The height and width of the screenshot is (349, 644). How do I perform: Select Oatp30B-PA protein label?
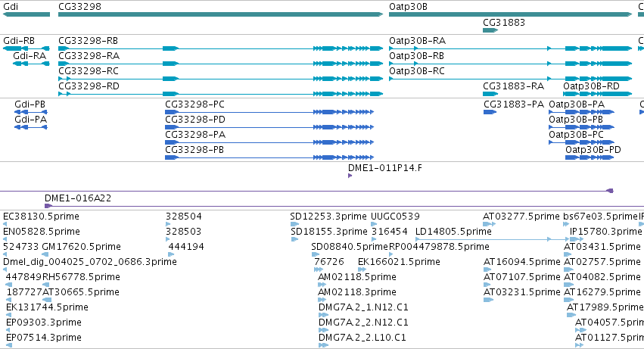click(x=577, y=104)
